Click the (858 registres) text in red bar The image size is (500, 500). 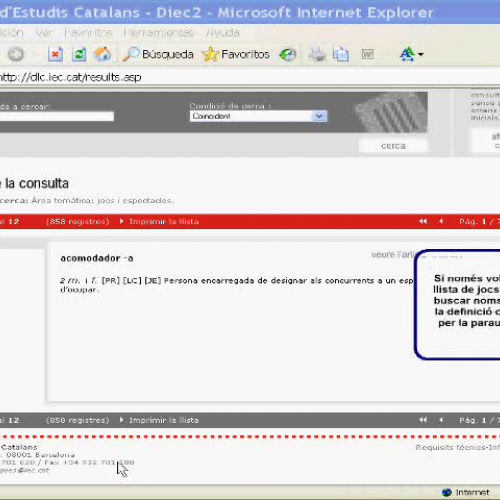[78, 221]
